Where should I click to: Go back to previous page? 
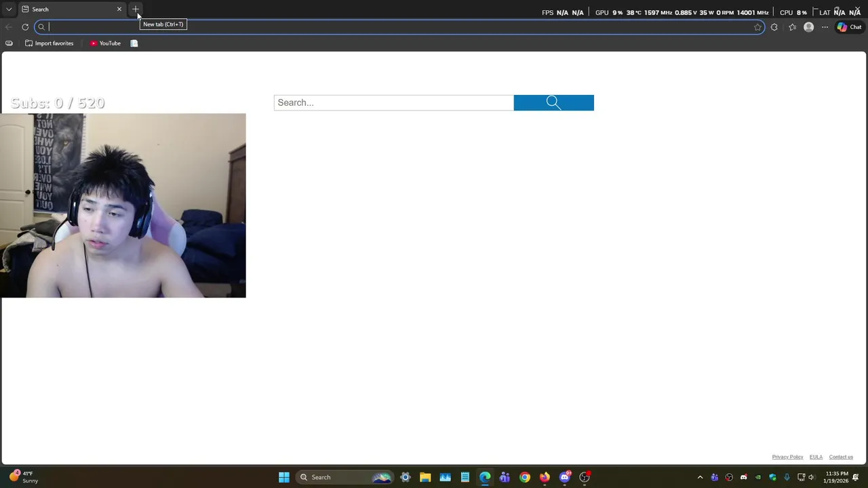(x=8, y=27)
